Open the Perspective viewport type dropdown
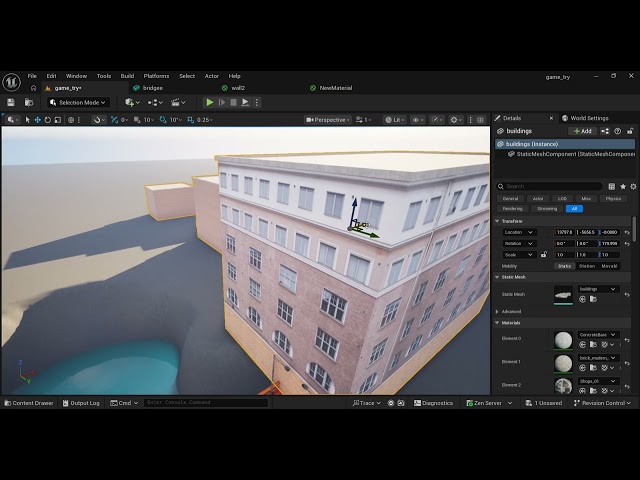Viewport: 640px width, 480px height. coord(328,120)
